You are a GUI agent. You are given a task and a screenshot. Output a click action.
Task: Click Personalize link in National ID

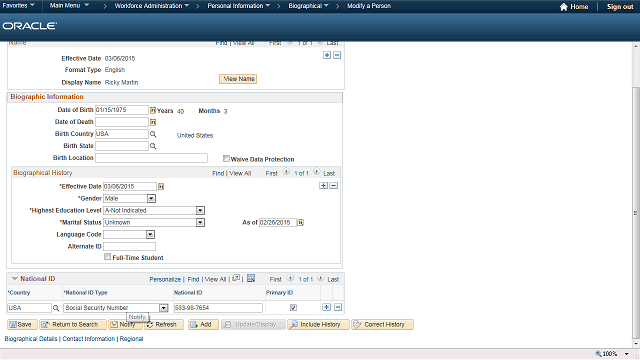pos(165,279)
